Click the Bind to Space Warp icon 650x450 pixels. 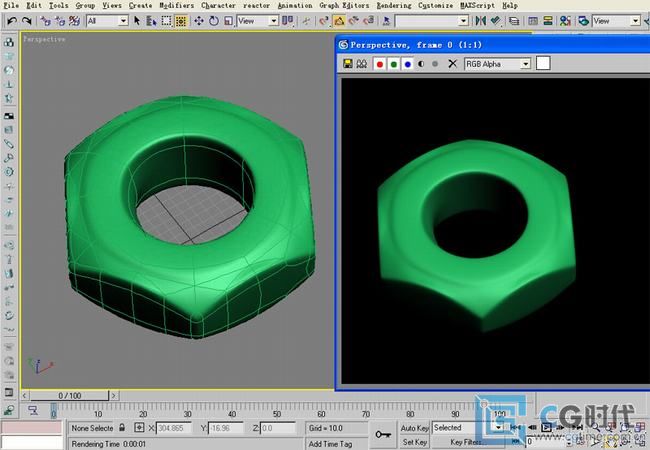[x=74, y=21]
